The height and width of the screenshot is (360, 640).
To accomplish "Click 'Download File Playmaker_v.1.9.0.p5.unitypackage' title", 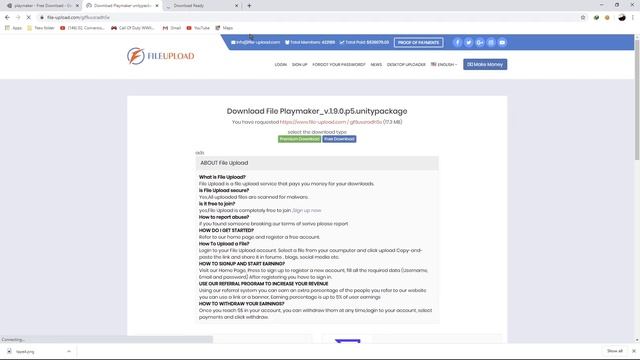I will coord(317,111).
